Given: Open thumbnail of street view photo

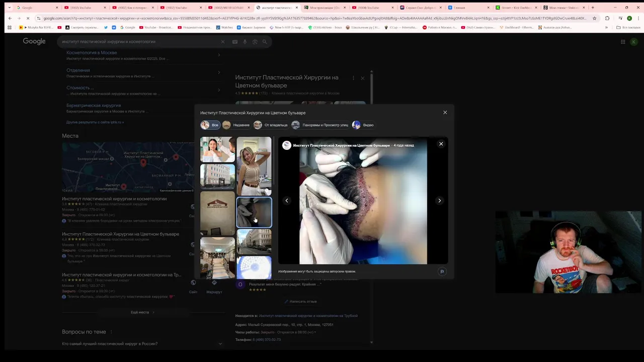Looking at the screenshot, I should [x=254, y=242].
